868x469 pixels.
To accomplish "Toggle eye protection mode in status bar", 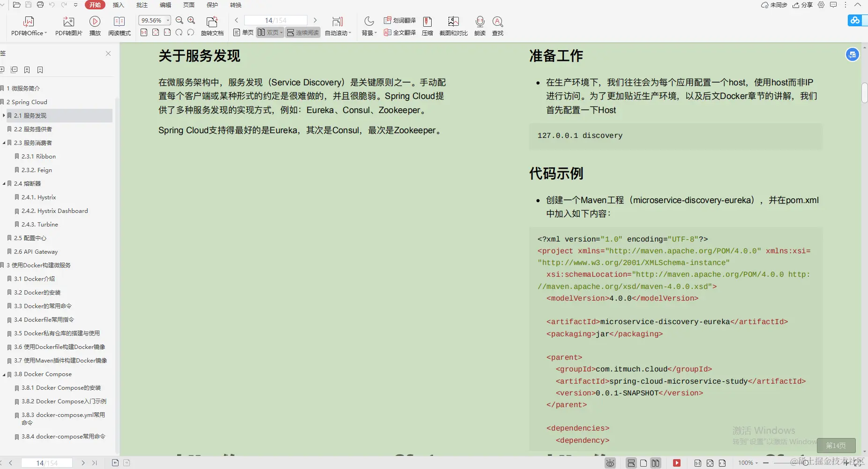I will pyautogui.click(x=610, y=463).
